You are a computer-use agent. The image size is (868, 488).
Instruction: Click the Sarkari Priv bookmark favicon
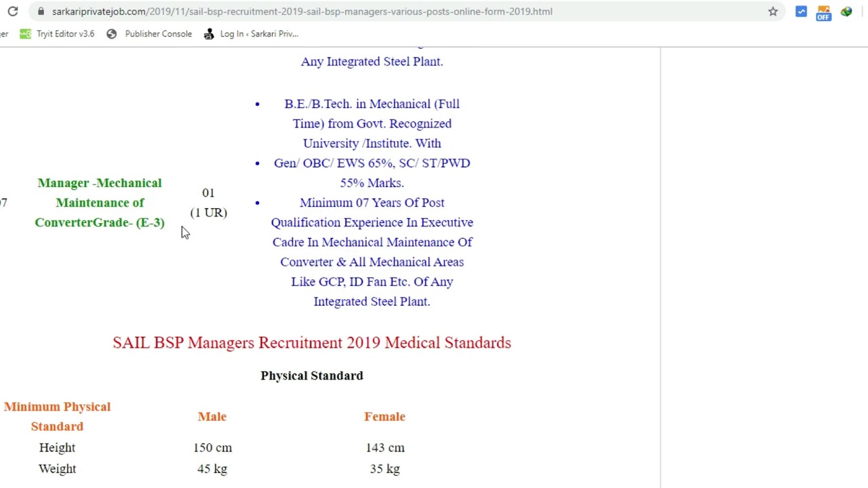(209, 34)
